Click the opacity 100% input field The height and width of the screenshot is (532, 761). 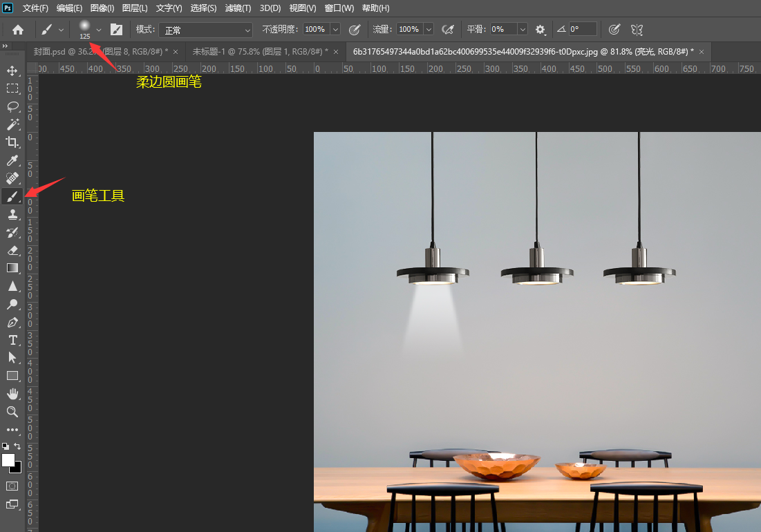click(317, 30)
